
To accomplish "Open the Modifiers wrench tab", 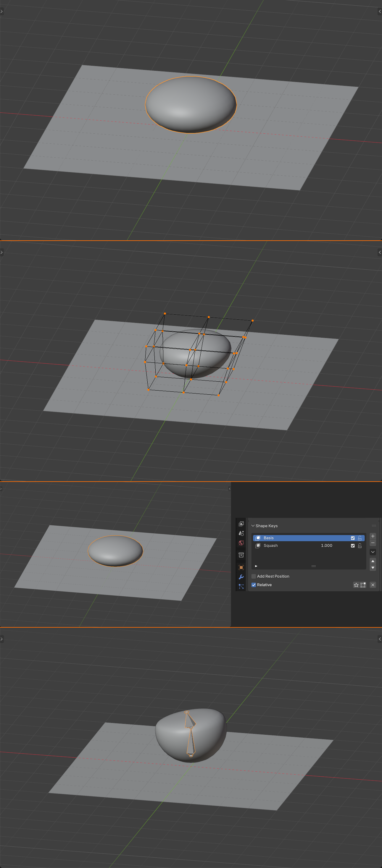I will pyautogui.click(x=241, y=577).
